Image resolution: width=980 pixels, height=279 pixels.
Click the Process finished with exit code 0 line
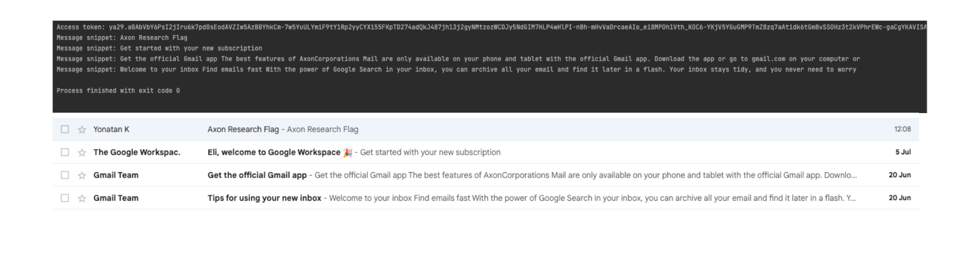click(118, 91)
